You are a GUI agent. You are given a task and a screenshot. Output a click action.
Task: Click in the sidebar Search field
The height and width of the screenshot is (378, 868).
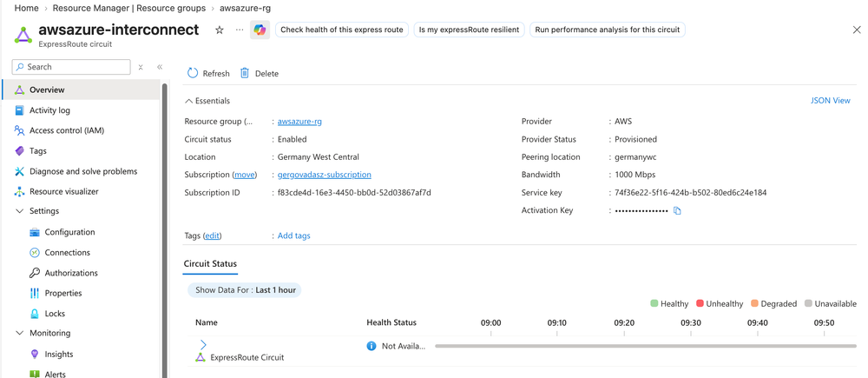[x=71, y=67]
